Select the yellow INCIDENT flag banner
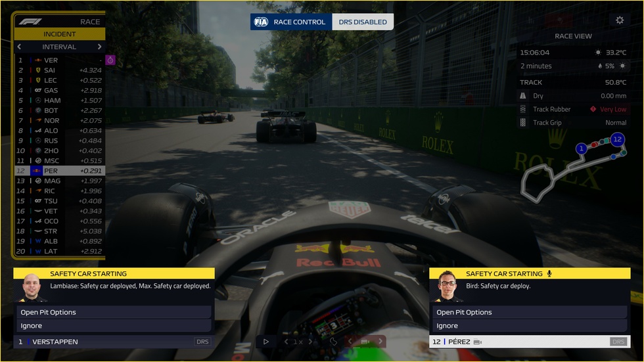 [x=60, y=34]
